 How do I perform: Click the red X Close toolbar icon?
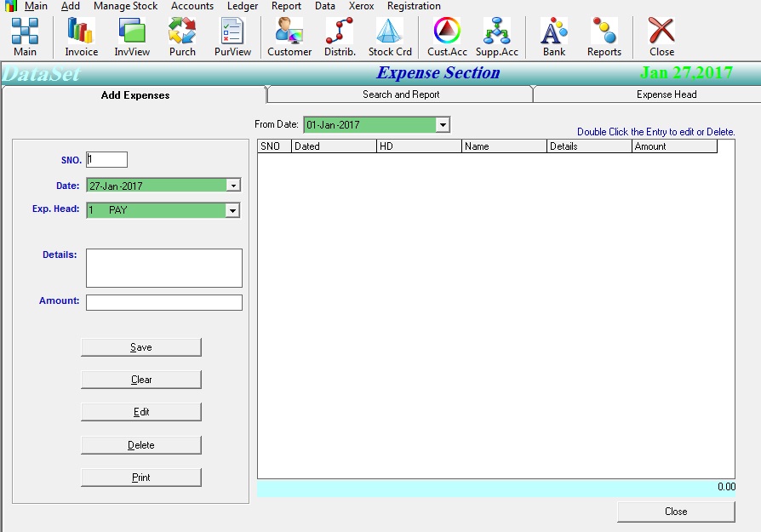661,37
